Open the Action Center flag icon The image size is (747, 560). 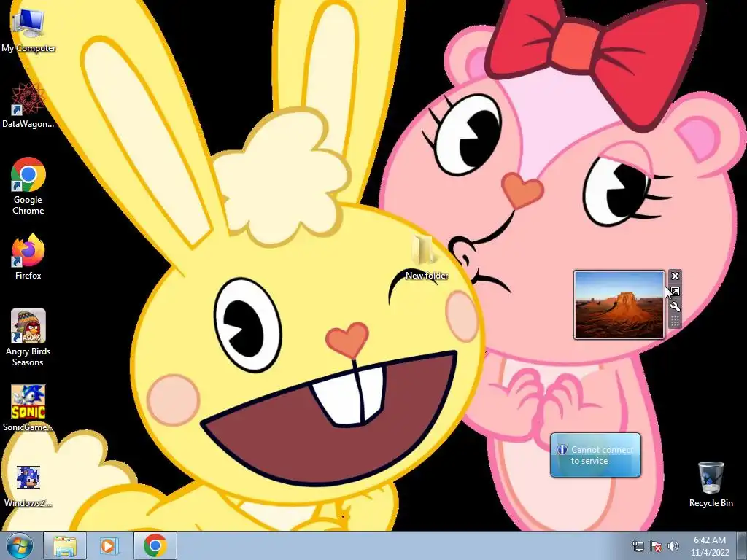656,546
